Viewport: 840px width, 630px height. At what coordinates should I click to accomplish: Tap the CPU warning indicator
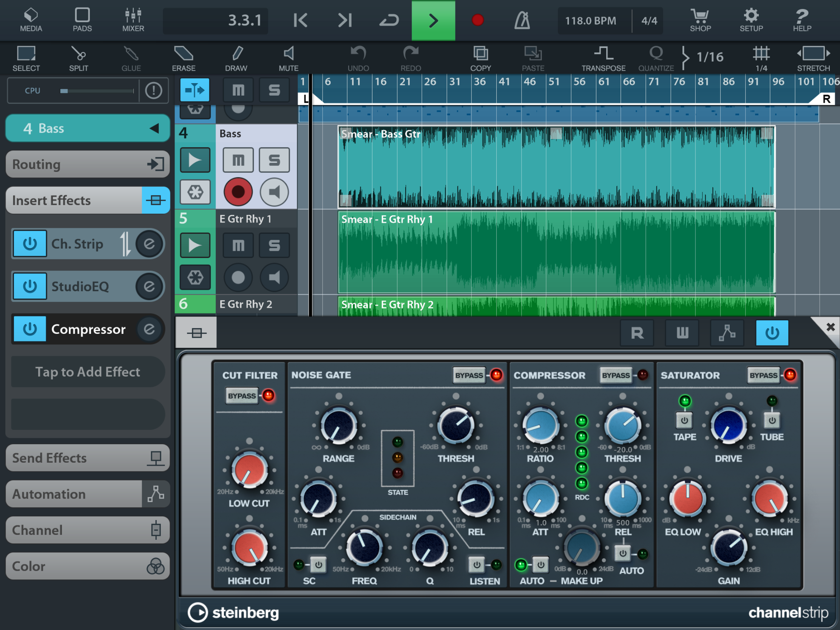154,90
